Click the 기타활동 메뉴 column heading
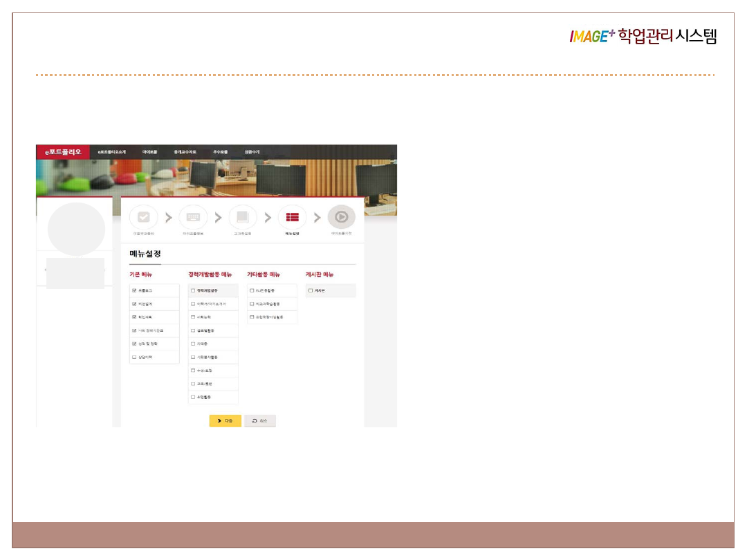 pyautogui.click(x=264, y=274)
